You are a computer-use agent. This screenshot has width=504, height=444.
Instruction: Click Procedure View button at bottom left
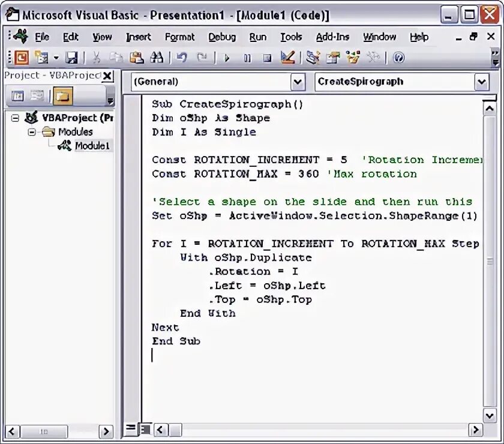(131, 429)
